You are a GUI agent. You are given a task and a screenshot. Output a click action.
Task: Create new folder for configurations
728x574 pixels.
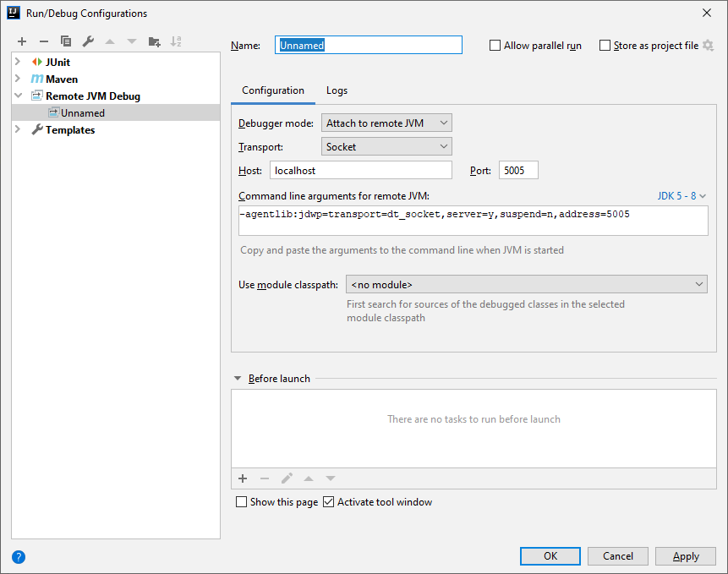pyautogui.click(x=154, y=41)
